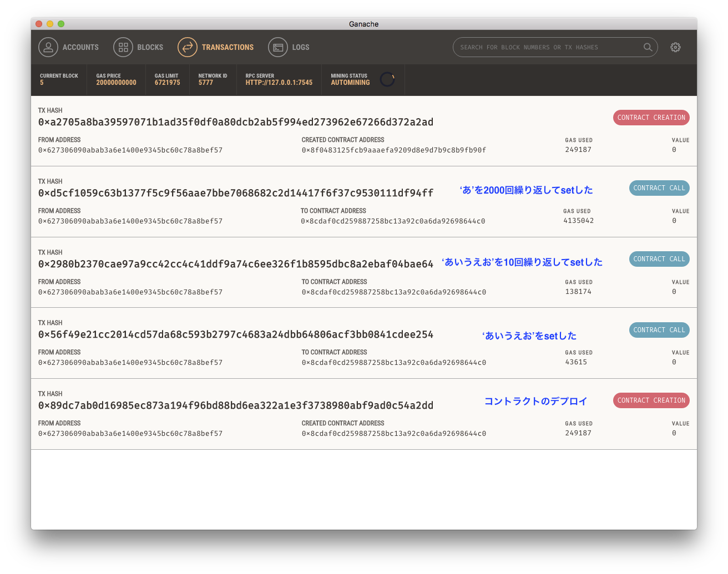Open transaction 0xa2705a8b hash row
The width and height of the screenshot is (728, 574).
pos(235,122)
